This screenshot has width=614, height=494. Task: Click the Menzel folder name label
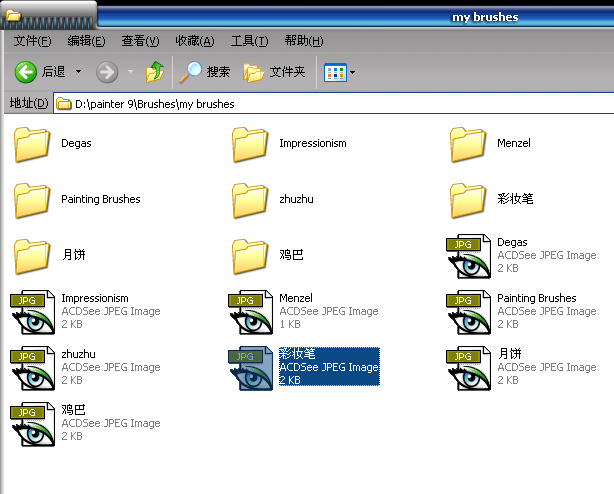coord(514,143)
